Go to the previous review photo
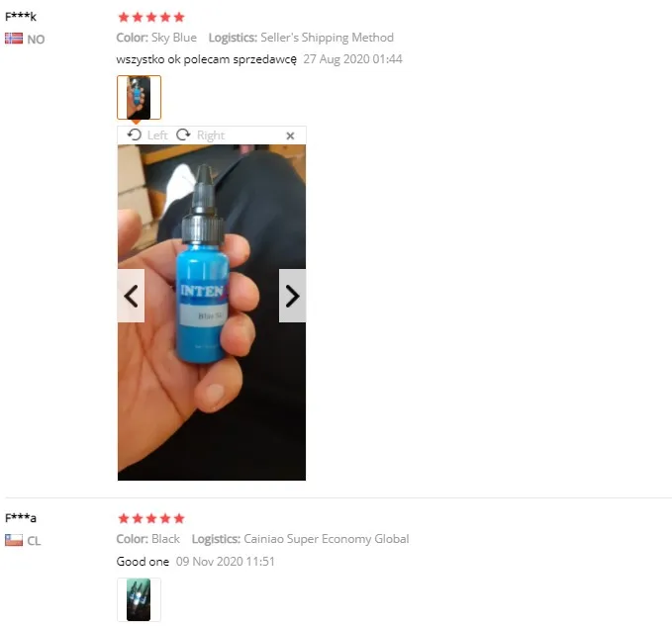The height and width of the screenshot is (626, 672). 132,296
